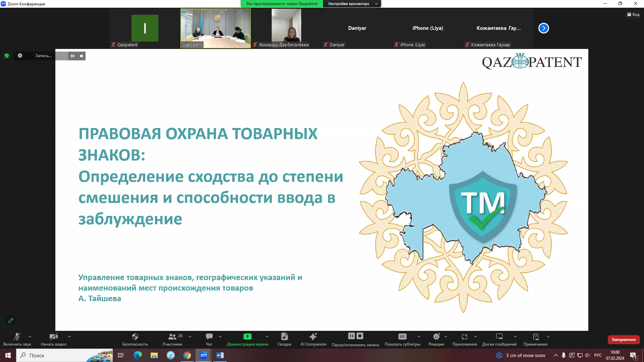Click the red Завершение button
This screenshot has width=644, height=362.
point(624,340)
